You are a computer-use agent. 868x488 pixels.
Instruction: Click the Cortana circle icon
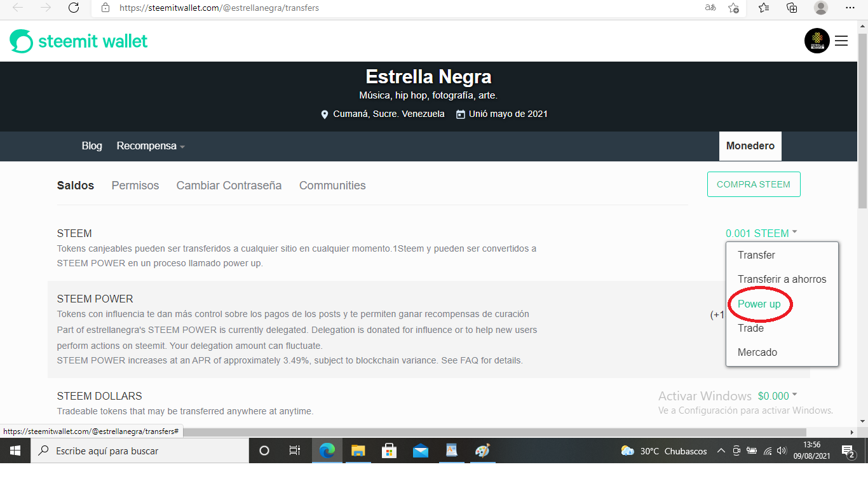coord(264,451)
